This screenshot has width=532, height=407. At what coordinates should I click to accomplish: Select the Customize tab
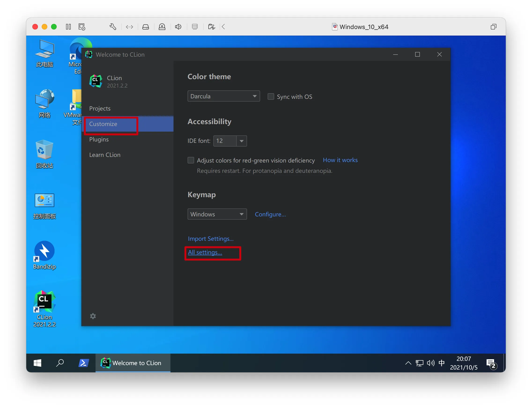coord(128,124)
